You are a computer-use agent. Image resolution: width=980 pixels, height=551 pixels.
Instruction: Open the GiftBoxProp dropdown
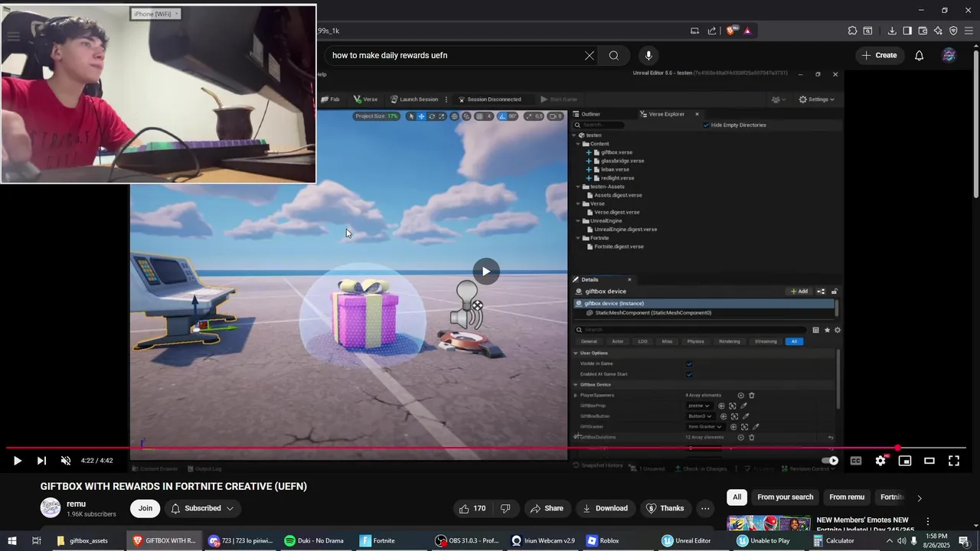pyautogui.click(x=699, y=406)
